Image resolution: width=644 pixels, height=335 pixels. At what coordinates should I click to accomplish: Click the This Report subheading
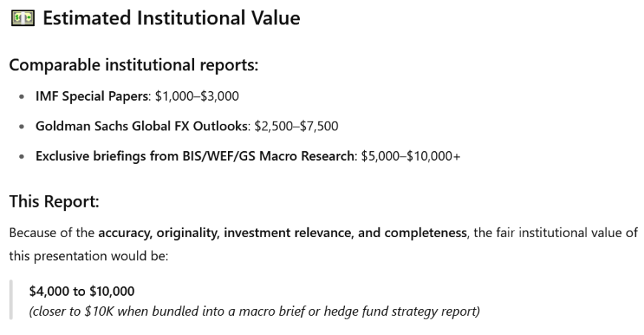pos(54,202)
